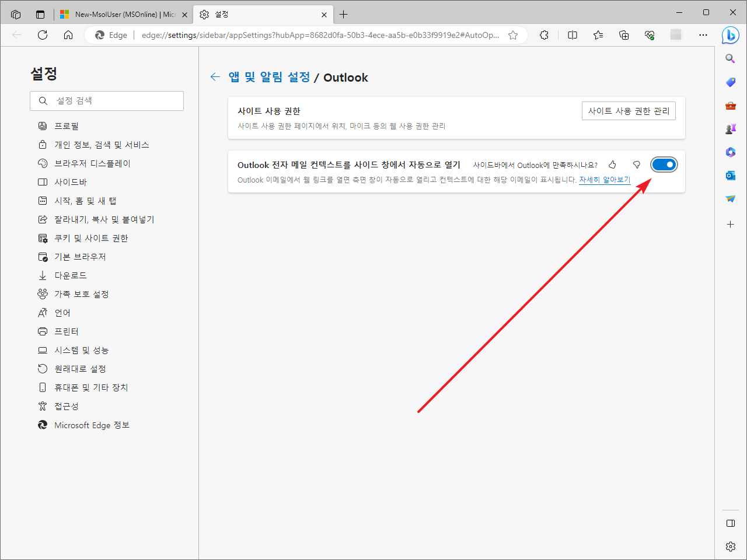This screenshot has height=560, width=747.
Task: Click the address bar URL
Action: 320,35
